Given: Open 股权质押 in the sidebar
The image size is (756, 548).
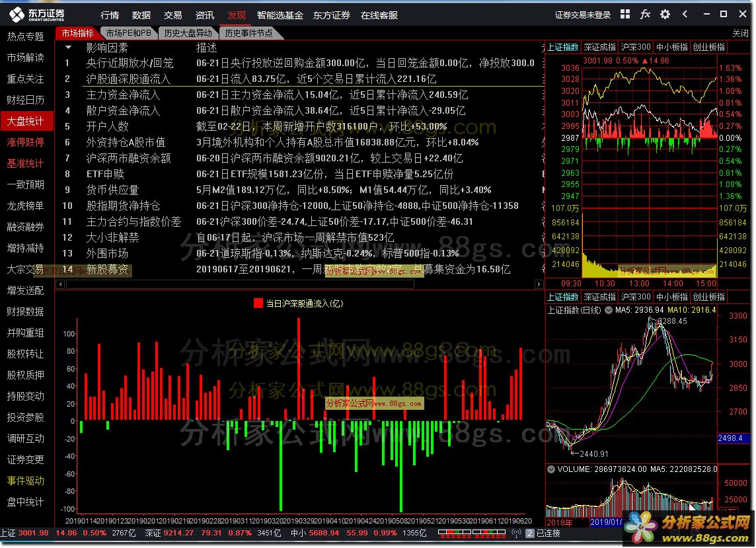Looking at the screenshot, I should [26, 375].
